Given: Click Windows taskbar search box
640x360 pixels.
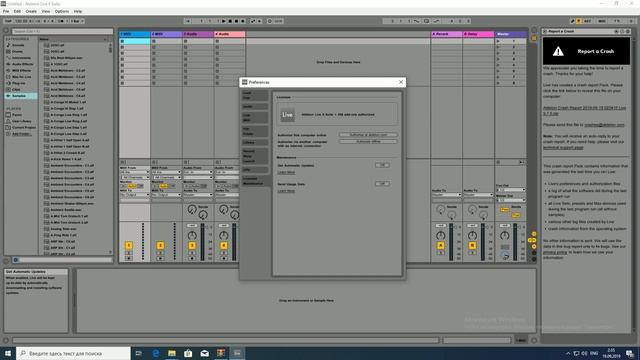Looking at the screenshot, I should pyautogui.click(x=73, y=353).
